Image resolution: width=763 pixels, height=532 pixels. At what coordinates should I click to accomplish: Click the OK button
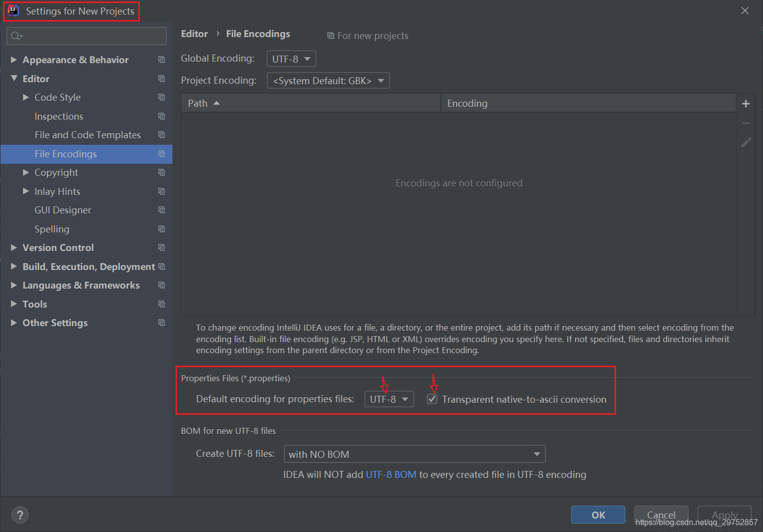[598, 515]
